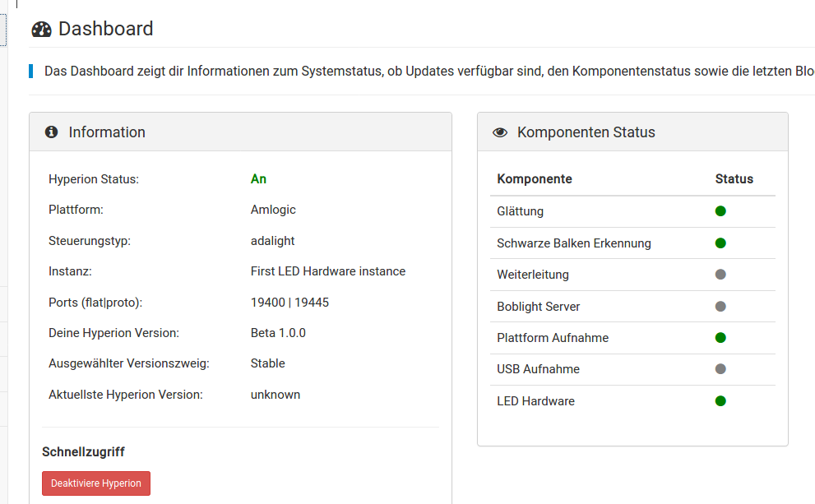This screenshot has width=815, height=504.
Task: Click the green 'An' status value
Action: tap(258, 179)
